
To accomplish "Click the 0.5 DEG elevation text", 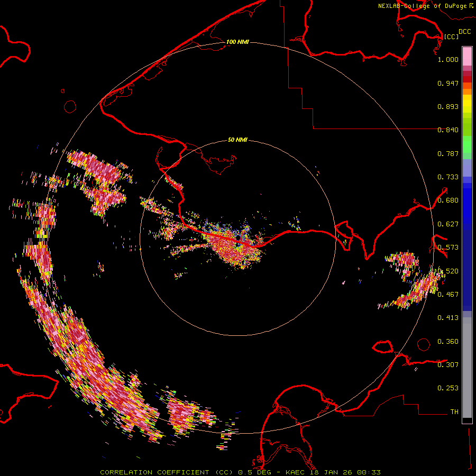I will point(254,472).
